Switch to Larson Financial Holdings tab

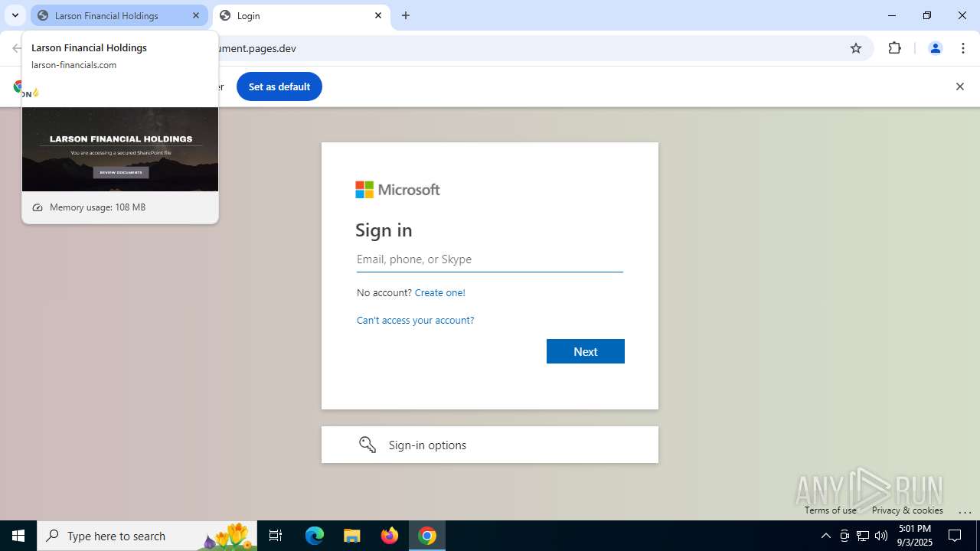click(119, 15)
